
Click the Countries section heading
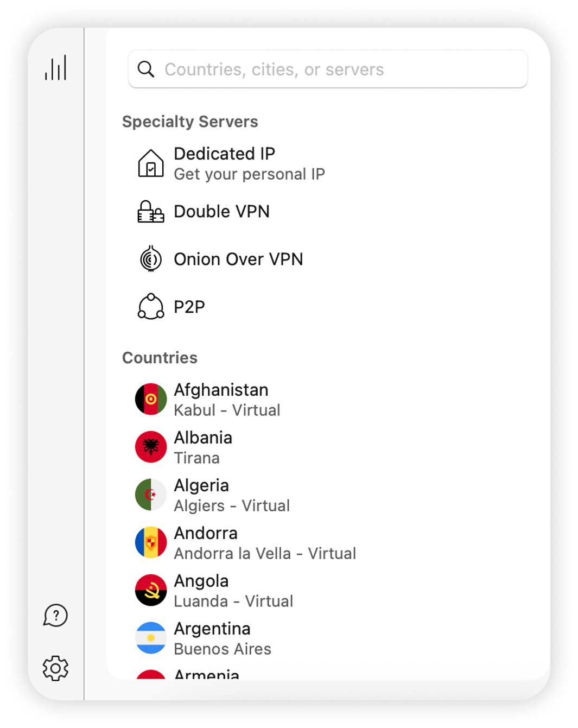(160, 358)
